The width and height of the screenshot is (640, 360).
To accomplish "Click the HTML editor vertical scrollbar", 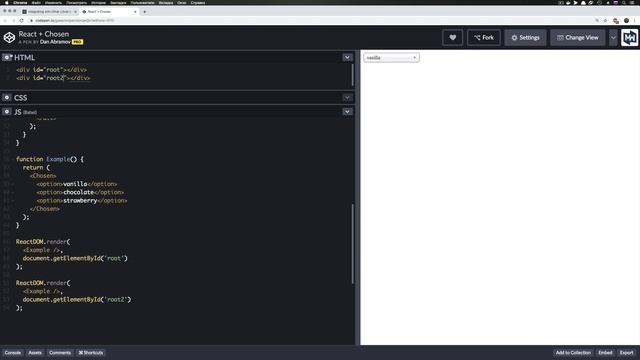I will [x=353, y=75].
